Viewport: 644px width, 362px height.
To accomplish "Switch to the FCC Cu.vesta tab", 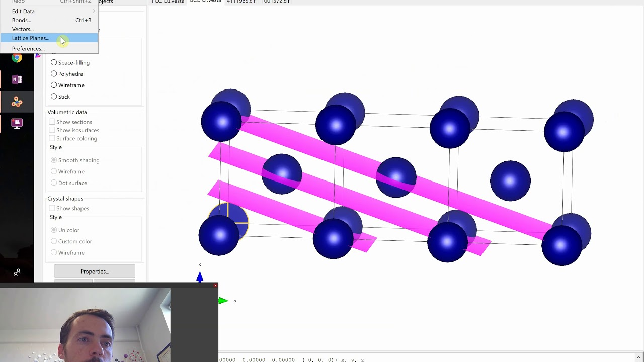I will pyautogui.click(x=168, y=2).
